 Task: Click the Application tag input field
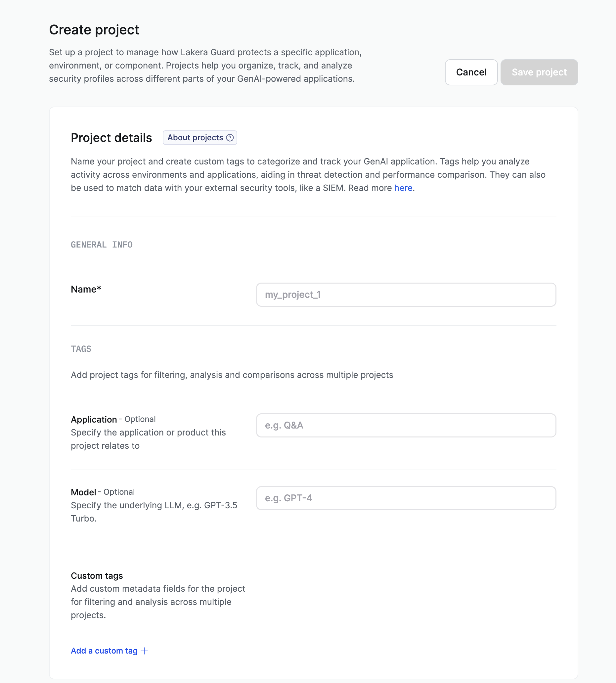406,425
